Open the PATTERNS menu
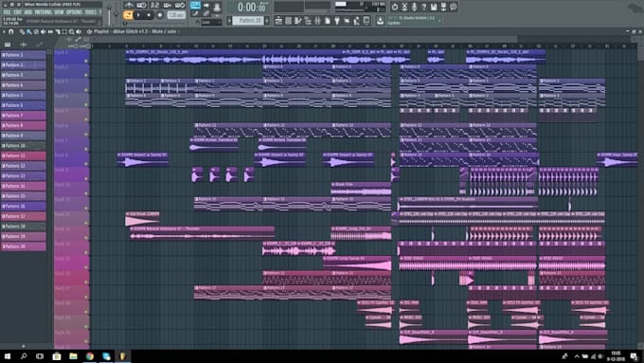Screen dimensions: 644x363 (44, 12)
